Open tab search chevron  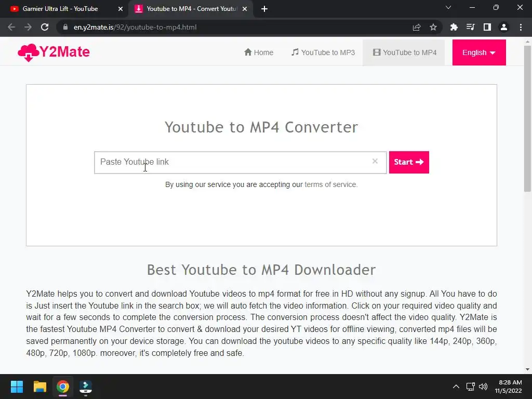[448, 7]
